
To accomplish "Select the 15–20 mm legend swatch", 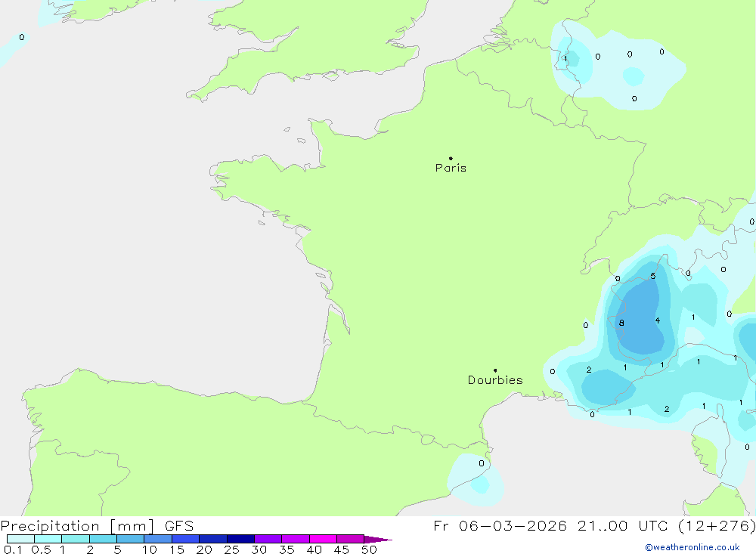I will point(186,539).
